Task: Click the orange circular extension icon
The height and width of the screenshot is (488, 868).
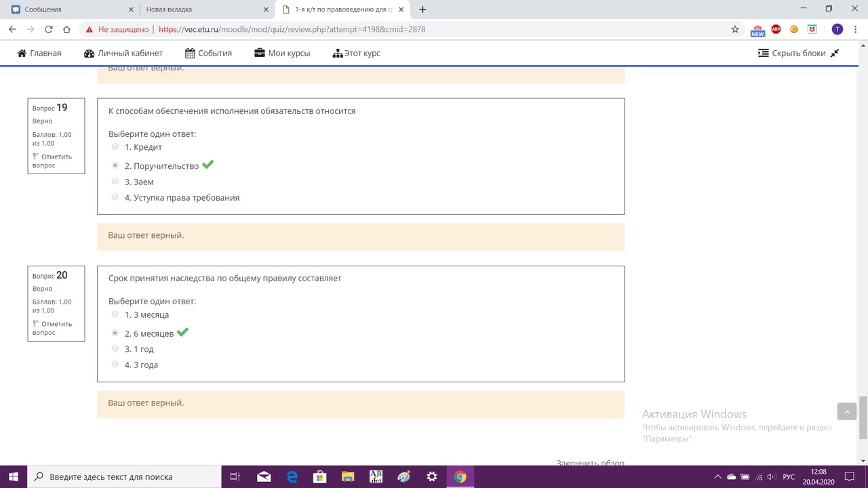Action: click(x=794, y=29)
